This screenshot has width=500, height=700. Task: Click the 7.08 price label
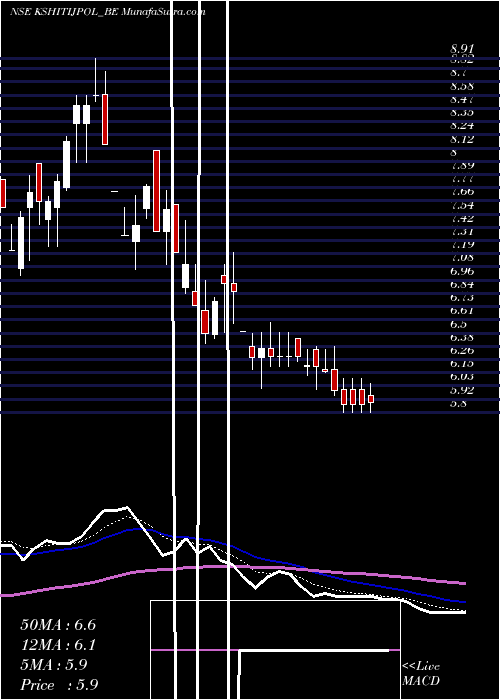click(462, 258)
